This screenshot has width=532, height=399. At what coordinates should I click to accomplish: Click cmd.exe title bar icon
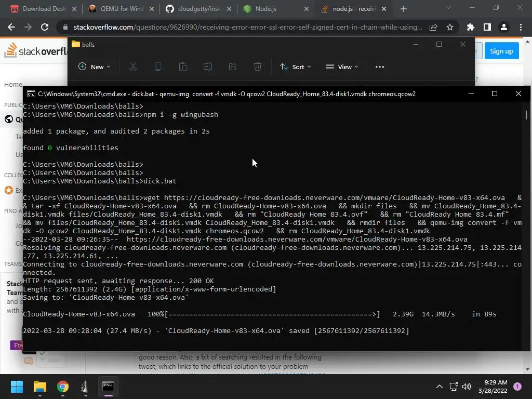[x=31, y=94]
